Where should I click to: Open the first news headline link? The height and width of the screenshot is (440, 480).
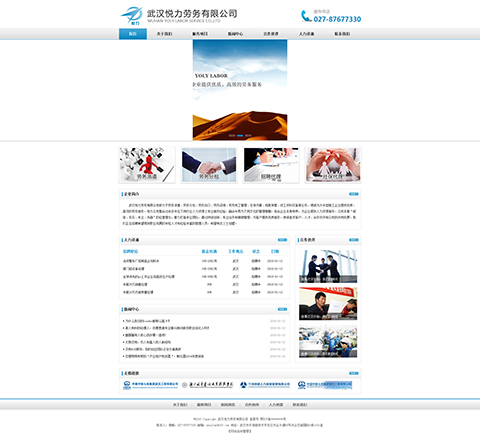[147, 321]
